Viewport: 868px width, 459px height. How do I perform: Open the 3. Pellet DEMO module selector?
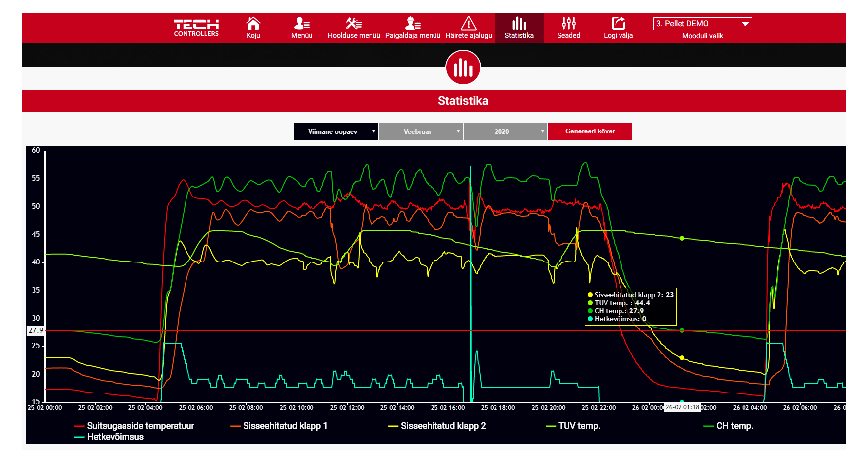tap(702, 24)
